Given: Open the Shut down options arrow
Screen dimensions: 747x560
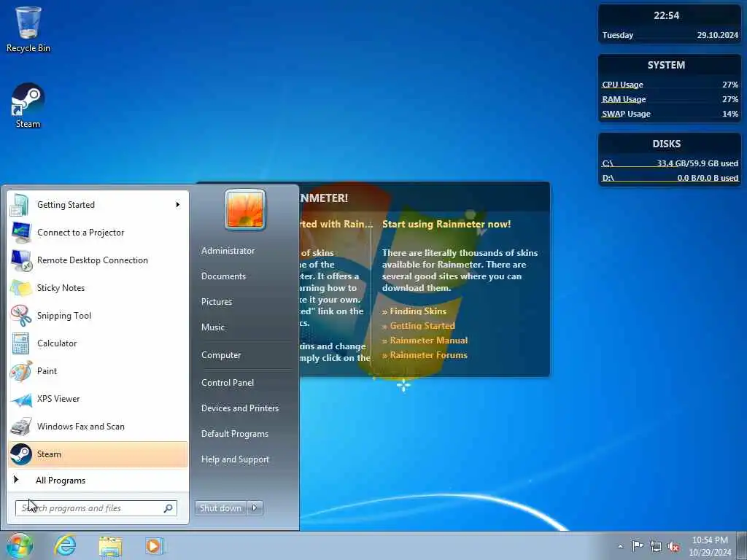Looking at the screenshot, I should pyautogui.click(x=255, y=508).
